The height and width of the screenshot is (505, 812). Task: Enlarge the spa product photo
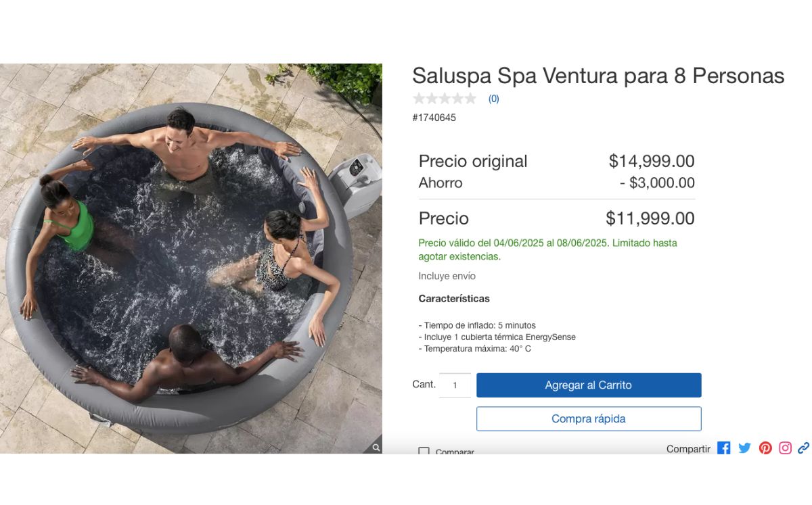(191, 258)
